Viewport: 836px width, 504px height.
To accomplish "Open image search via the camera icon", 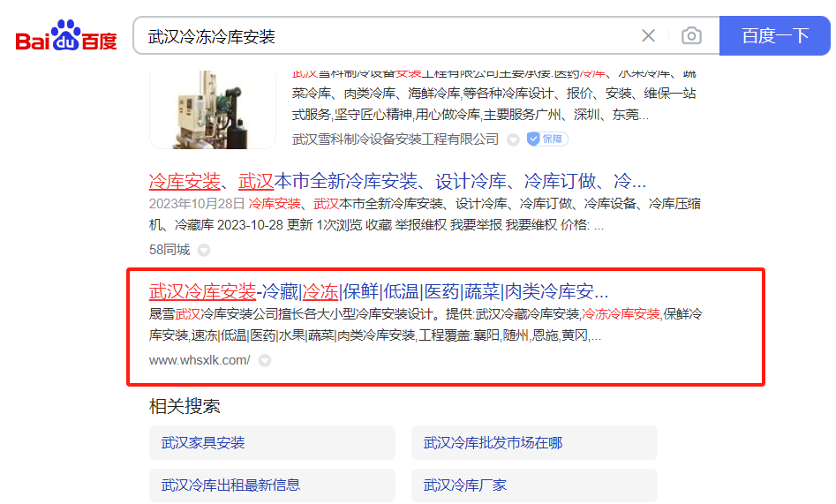I will 691,35.
